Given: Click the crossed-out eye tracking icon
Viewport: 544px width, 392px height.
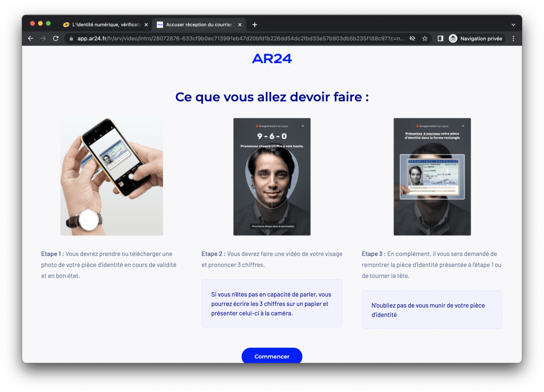Looking at the screenshot, I should 412,38.
